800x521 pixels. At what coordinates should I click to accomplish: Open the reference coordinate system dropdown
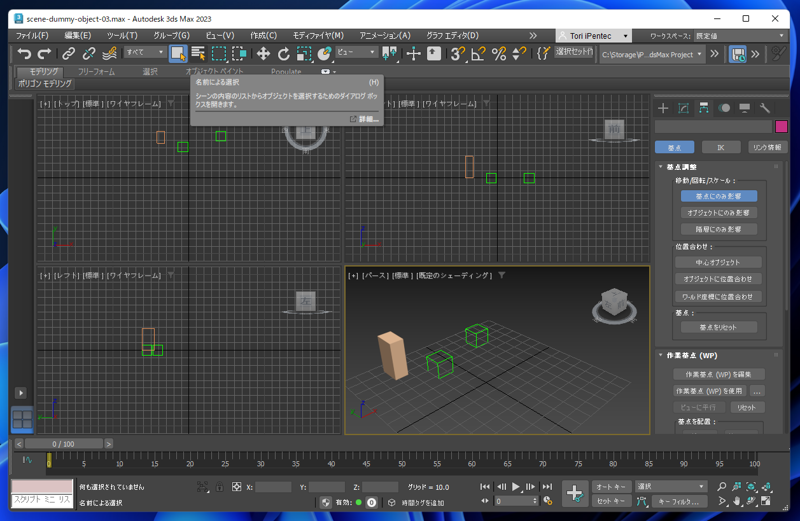[356, 52]
